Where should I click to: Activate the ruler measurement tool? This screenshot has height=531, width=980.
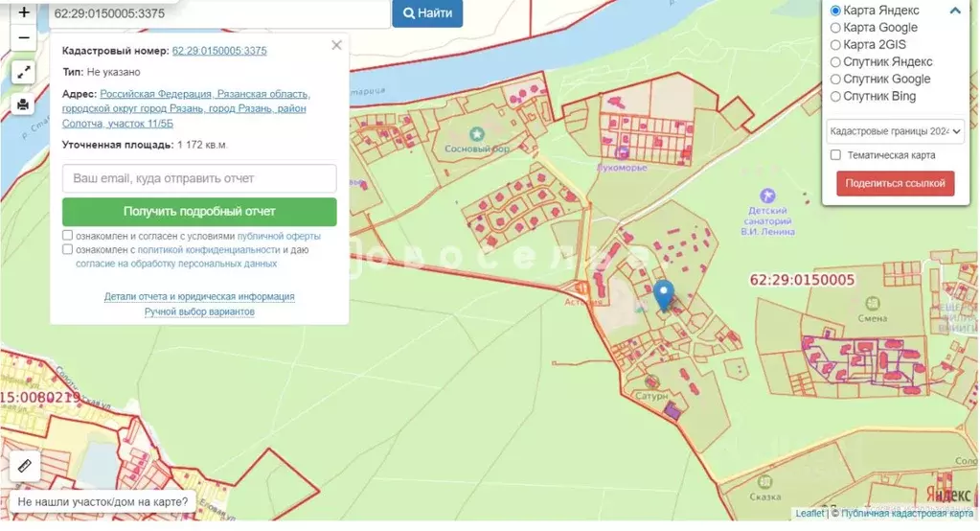click(x=24, y=466)
